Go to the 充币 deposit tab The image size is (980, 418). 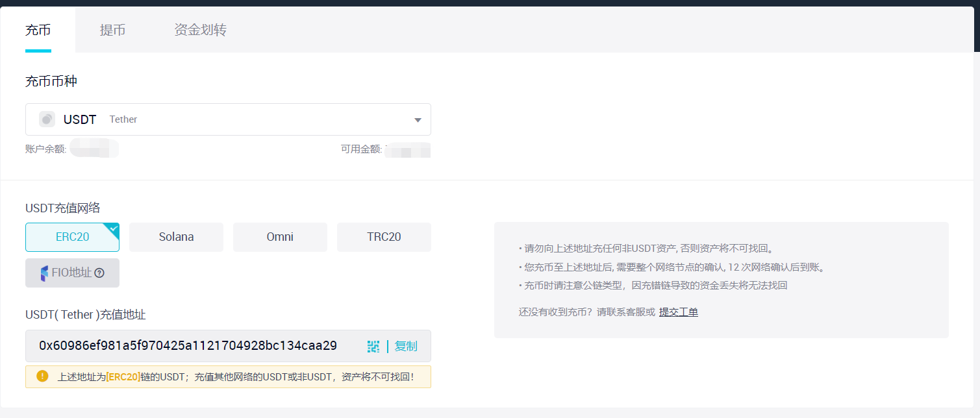(x=38, y=30)
